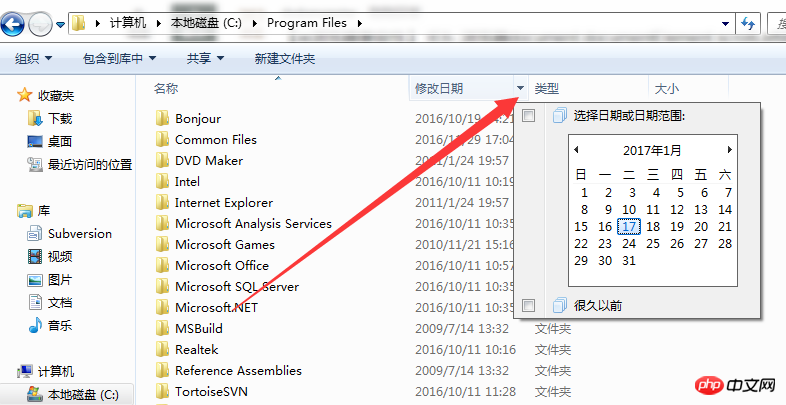Screen dimensions: 786x405
Task: Check the 选择日期或日期范围 checkbox
Action: point(528,116)
